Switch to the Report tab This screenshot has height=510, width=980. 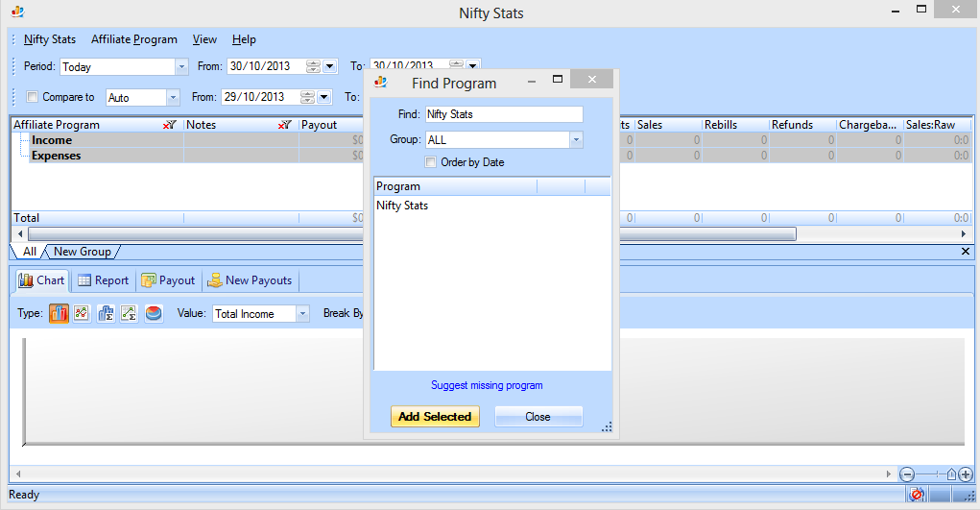(103, 280)
